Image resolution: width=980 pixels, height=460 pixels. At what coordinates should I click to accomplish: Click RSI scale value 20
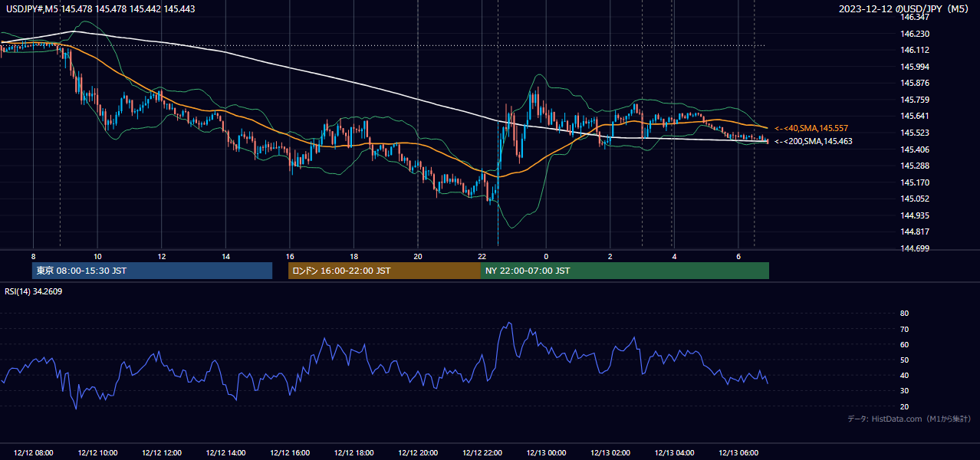[x=904, y=406]
